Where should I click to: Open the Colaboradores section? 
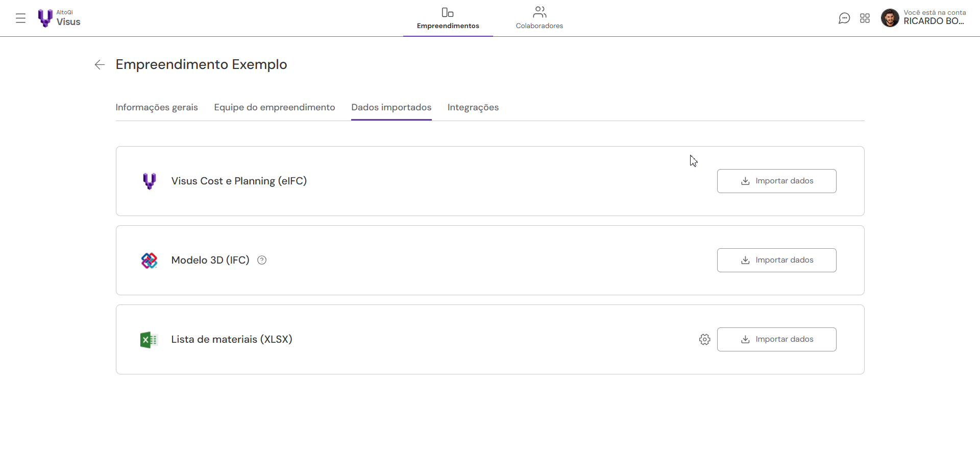pyautogui.click(x=539, y=18)
